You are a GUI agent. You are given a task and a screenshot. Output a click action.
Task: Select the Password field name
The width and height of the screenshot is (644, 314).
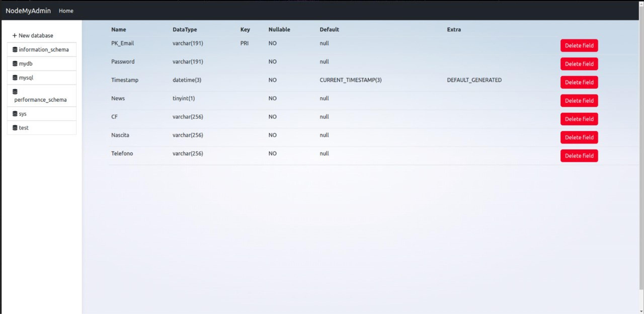click(x=123, y=62)
